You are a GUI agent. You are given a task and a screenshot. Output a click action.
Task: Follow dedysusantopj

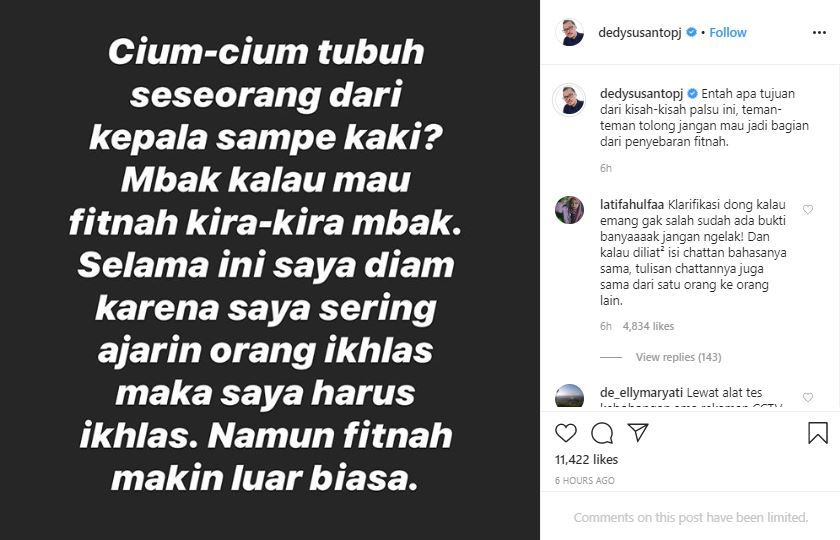tap(728, 33)
